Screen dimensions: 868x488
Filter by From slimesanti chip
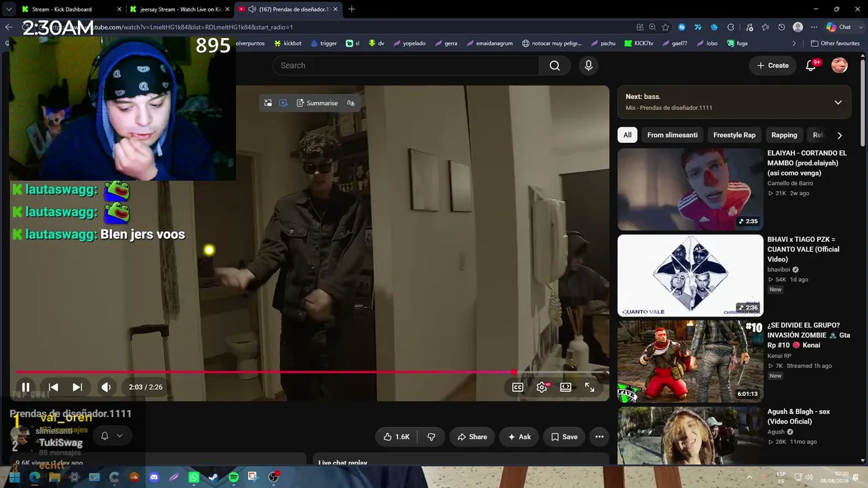672,135
